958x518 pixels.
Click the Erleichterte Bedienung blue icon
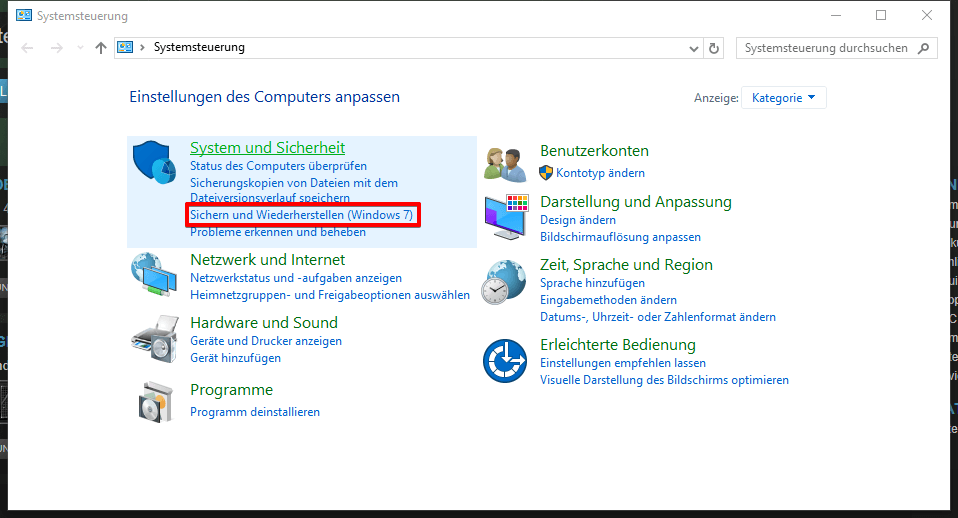click(x=505, y=360)
